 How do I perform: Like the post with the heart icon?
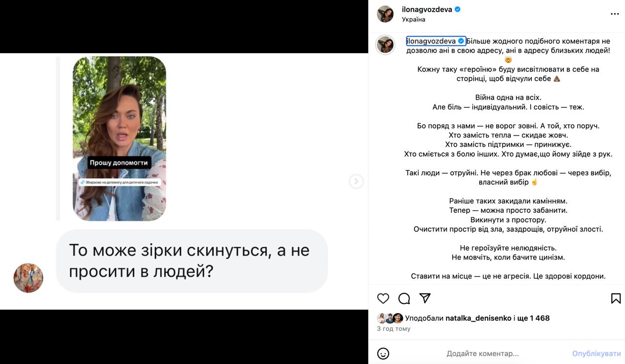[x=383, y=298]
